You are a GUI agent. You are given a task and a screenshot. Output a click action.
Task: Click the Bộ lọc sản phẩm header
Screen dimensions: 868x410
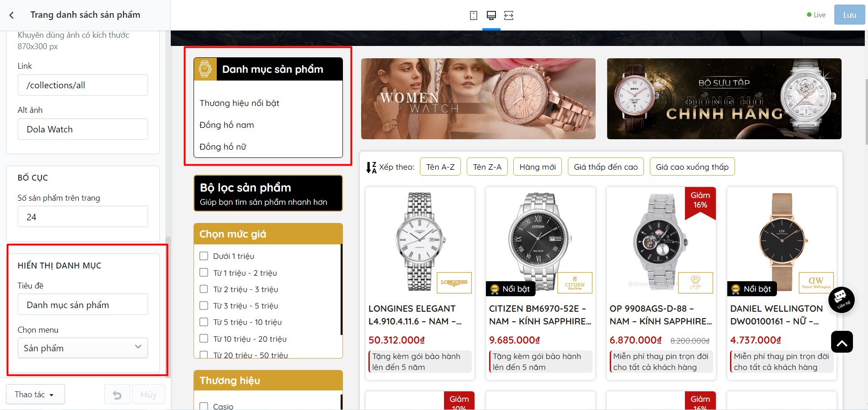268,193
